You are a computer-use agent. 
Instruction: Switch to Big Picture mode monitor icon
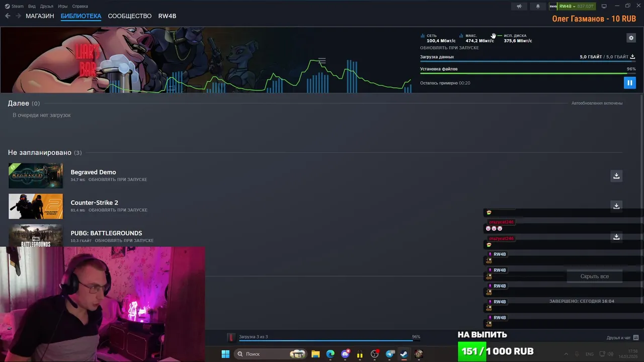[604, 6]
